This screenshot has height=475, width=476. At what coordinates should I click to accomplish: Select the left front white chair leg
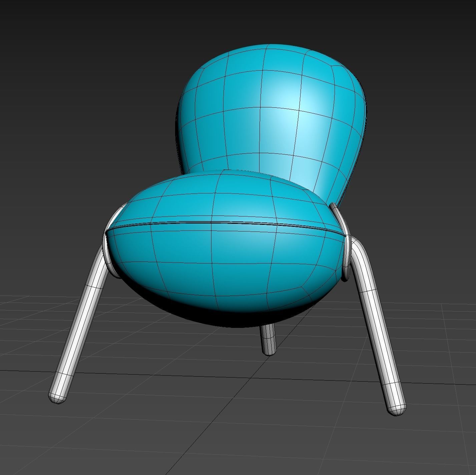coord(79,324)
